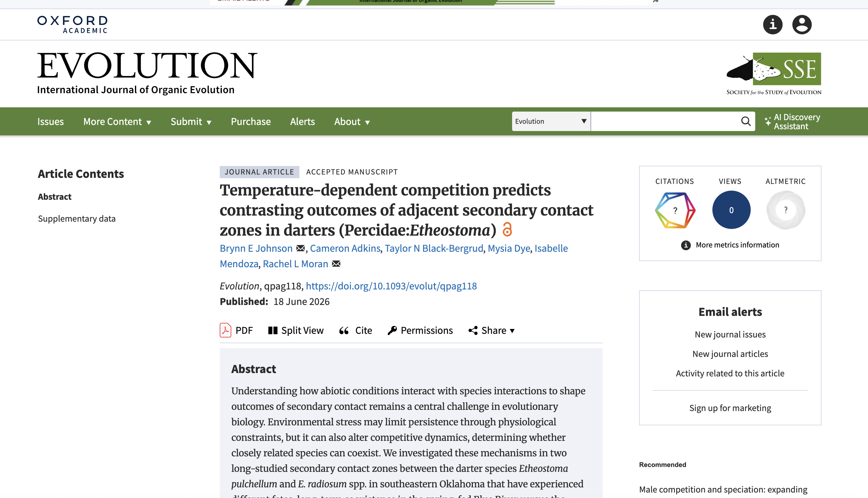
Task: Click the search magnifier icon
Action: pos(746,121)
